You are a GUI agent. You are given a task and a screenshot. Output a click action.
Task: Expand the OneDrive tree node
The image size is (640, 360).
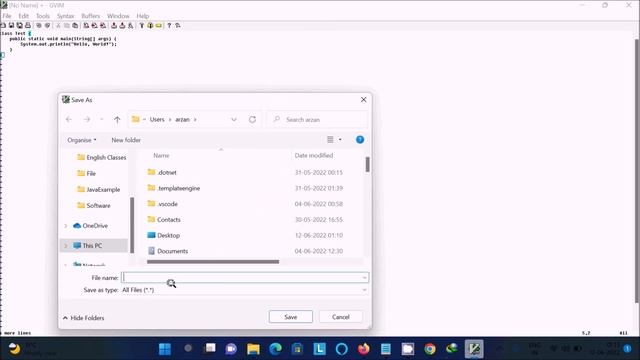[66, 225]
